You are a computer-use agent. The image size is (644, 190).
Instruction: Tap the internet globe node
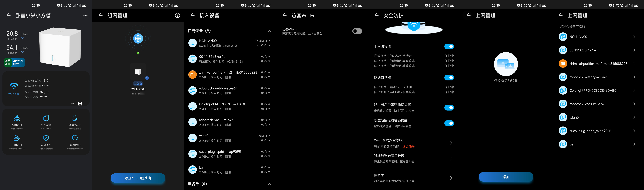[x=138, y=38]
